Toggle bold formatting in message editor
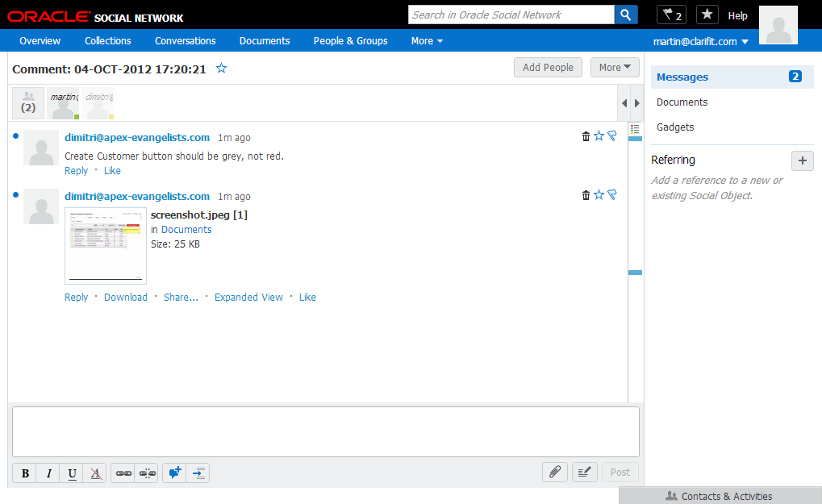This screenshot has height=504, width=822. point(25,473)
